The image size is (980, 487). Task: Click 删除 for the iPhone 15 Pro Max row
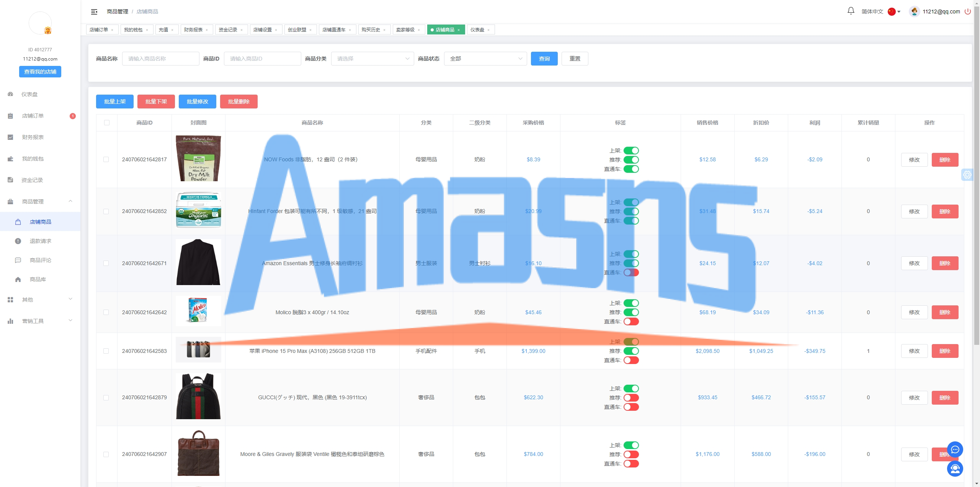click(x=945, y=351)
